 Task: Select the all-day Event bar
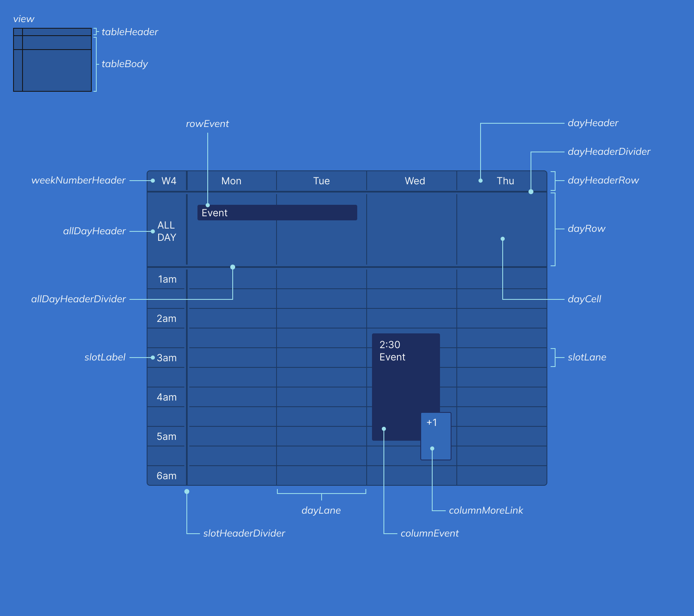pyautogui.click(x=277, y=213)
